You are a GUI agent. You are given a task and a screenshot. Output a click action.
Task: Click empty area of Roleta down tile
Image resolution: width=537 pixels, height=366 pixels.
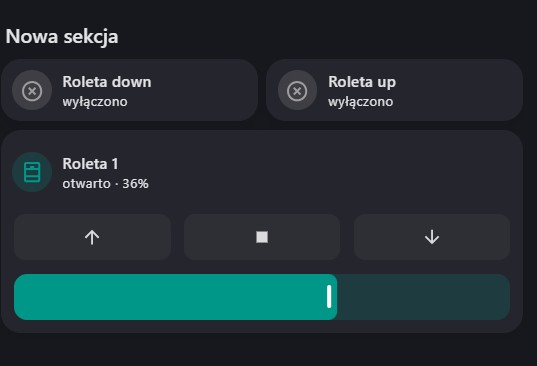point(204,90)
